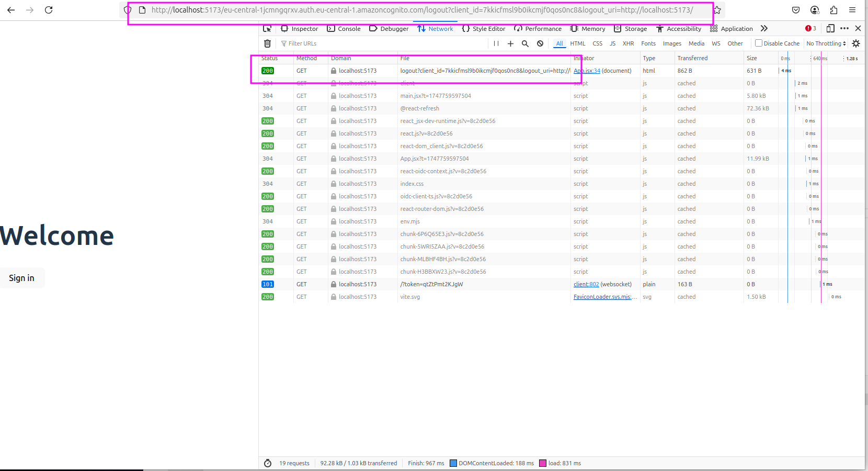Image resolution: width=868 pixels, height=471 pixels.
Task: Open request blocking icon
Action: [x=540, y=43]
